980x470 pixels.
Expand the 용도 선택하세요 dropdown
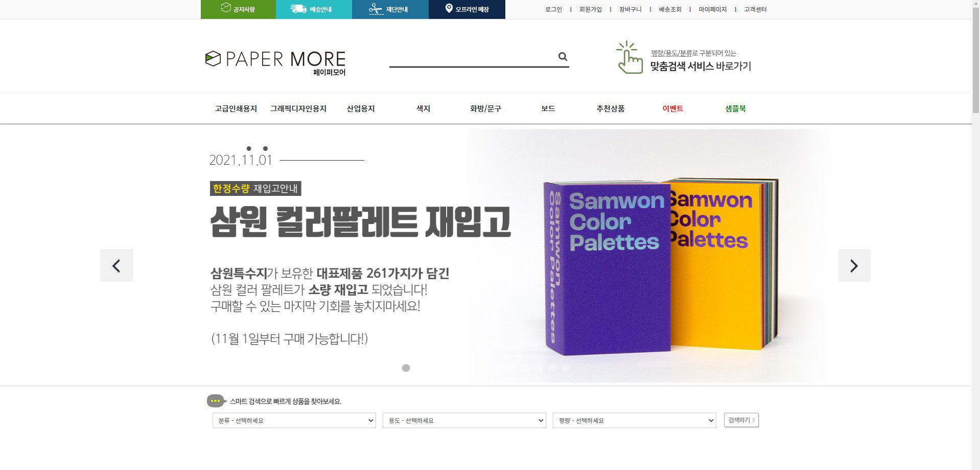(x=464, y=420)
